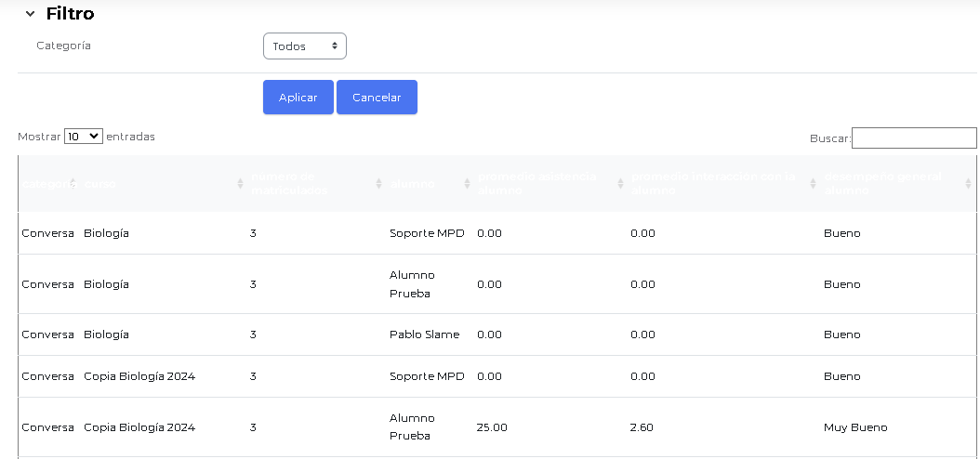
Task: Sort by número de matriculados arrows
Action: pyautogui.click(x=378, y=184)
